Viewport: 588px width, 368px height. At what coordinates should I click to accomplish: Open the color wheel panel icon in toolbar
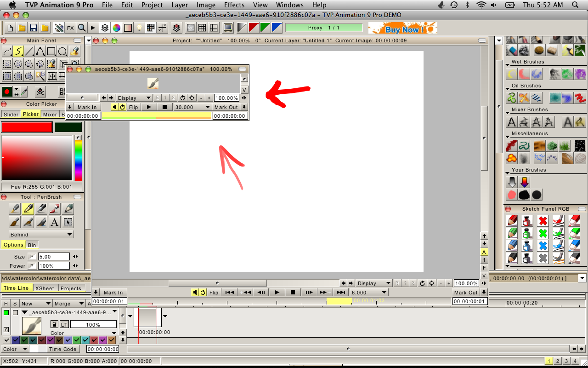click(x=117, y=28)
